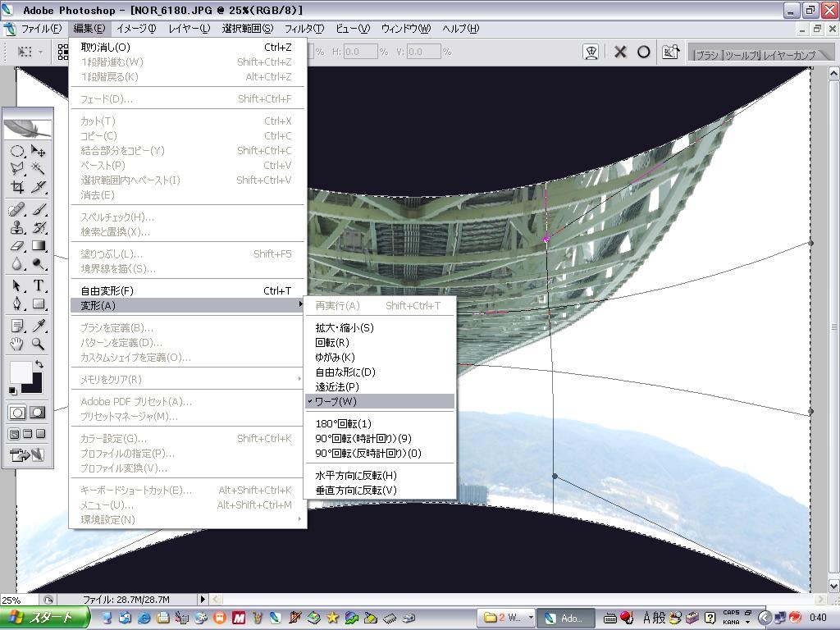Commit the transform with the circle button
The height and width of the screenshot is (630, 840).
click(x=644, y=52)
